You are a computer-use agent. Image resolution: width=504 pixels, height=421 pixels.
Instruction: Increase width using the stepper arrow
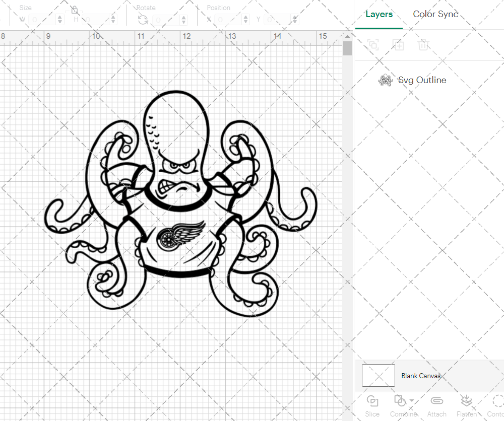click(60, 16)
